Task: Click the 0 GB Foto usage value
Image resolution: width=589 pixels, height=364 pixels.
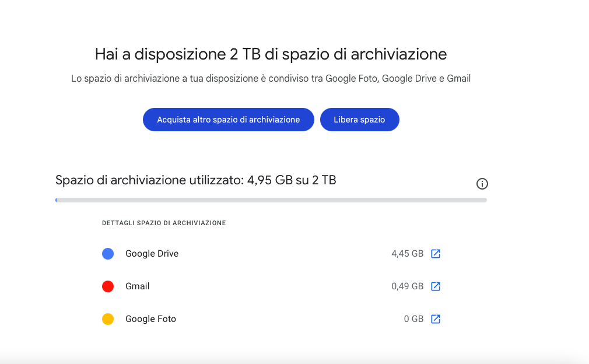Action: [413, 319]
